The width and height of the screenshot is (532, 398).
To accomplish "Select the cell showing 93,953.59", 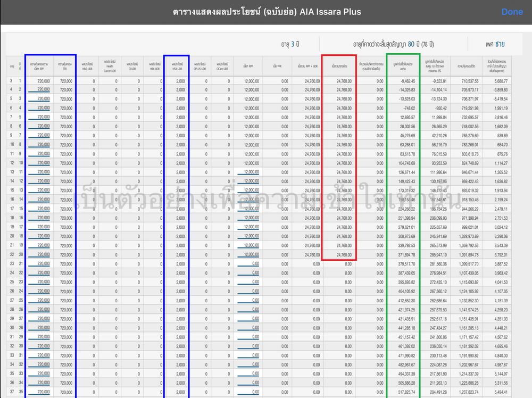I will point(439,163).
